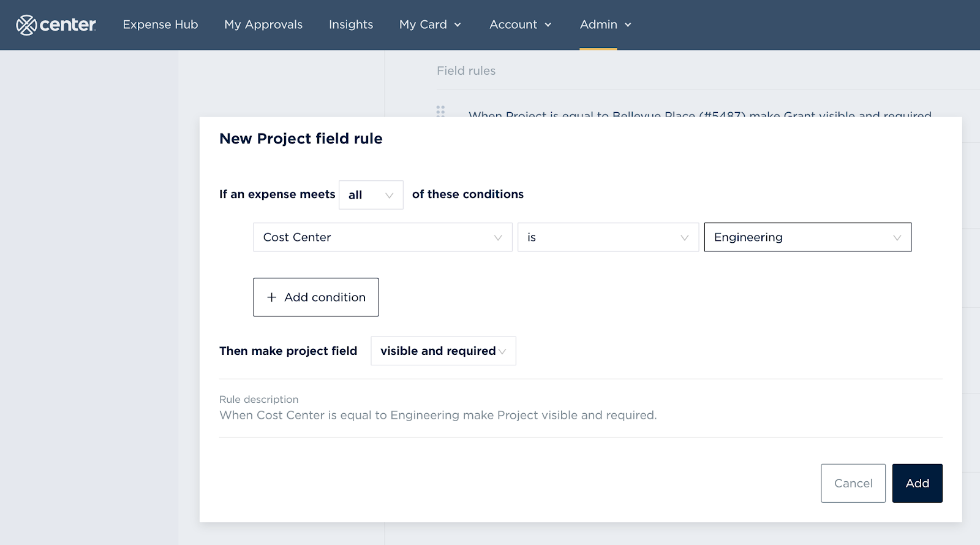Go to the Expense Hub page

[x=160, y=25]
